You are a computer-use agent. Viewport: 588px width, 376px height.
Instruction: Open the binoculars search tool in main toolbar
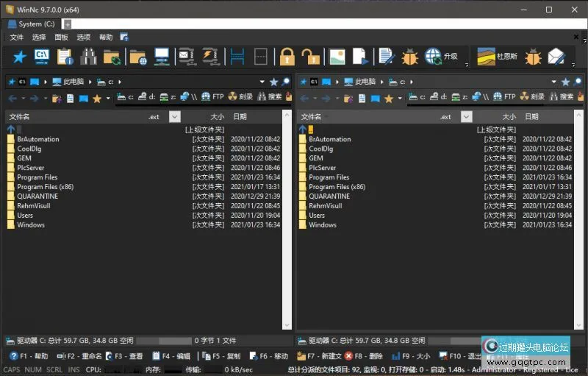88,57
